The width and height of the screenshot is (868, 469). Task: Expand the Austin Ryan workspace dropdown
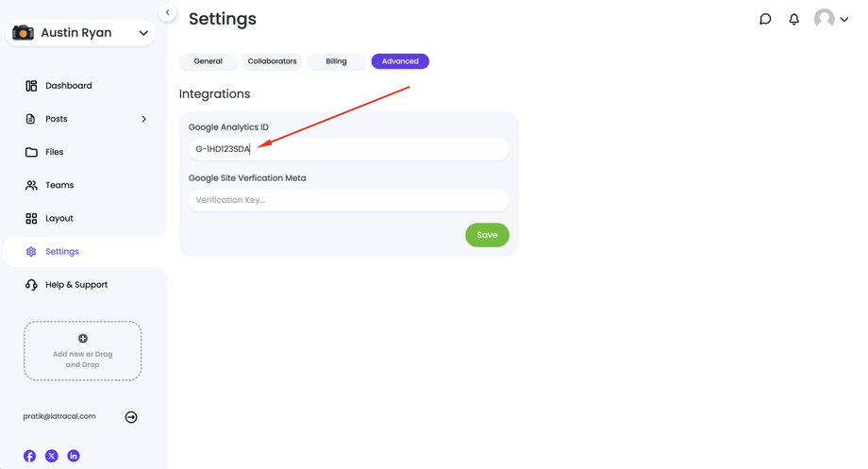tap(143, 33)
